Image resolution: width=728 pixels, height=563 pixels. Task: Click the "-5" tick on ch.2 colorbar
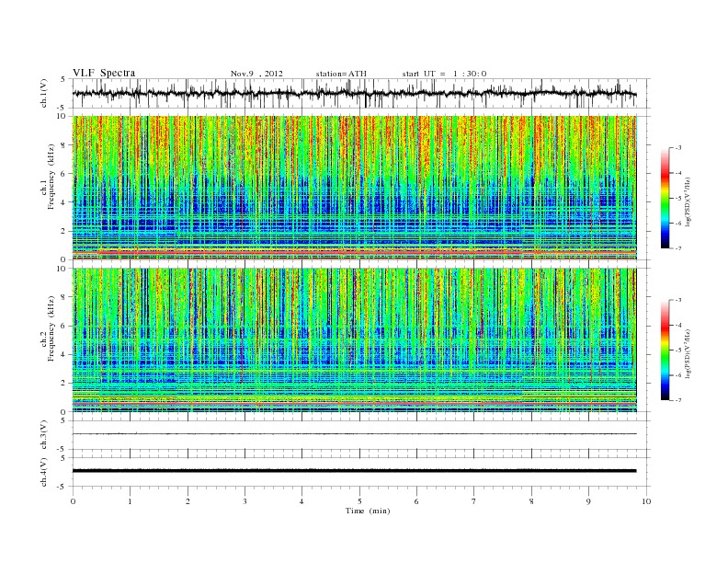pyautogui.click(x=678, y=350)
